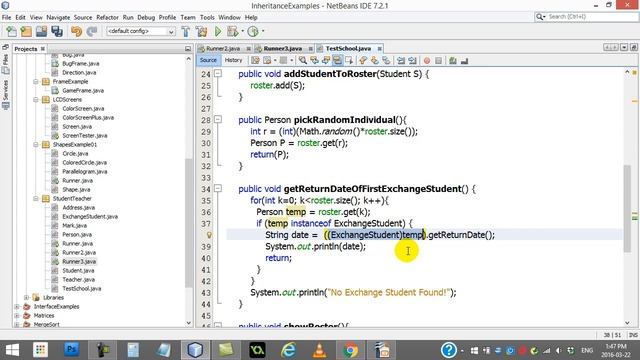Click Start Macro Recording red circle icon

click(427, 61)
